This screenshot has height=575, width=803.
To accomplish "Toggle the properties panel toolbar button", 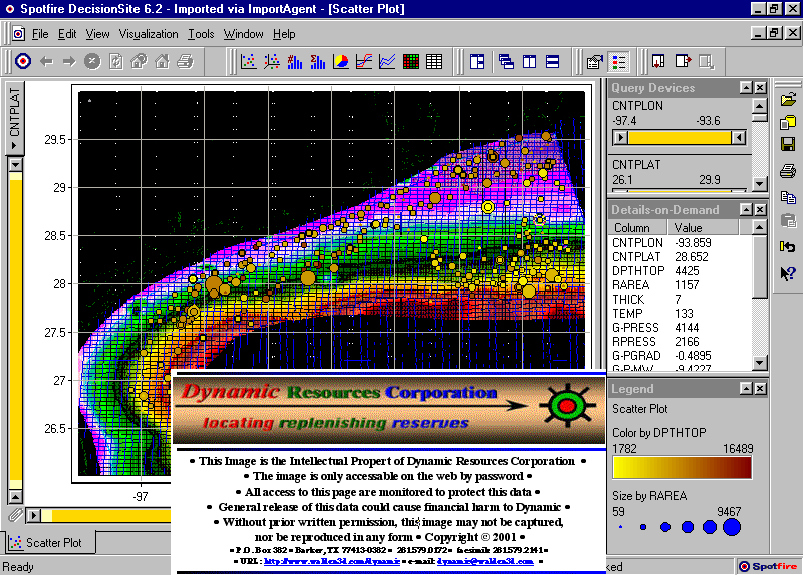I will 595,61.
